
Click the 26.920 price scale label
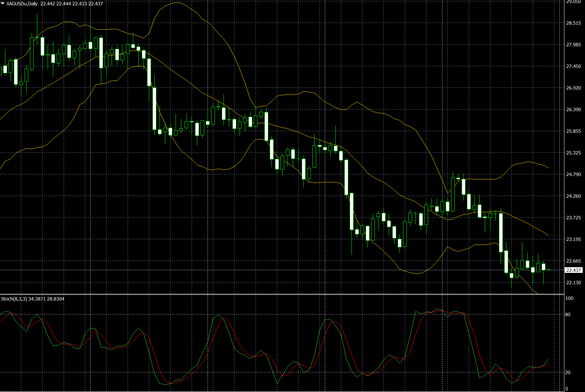[x=574, y=88]
